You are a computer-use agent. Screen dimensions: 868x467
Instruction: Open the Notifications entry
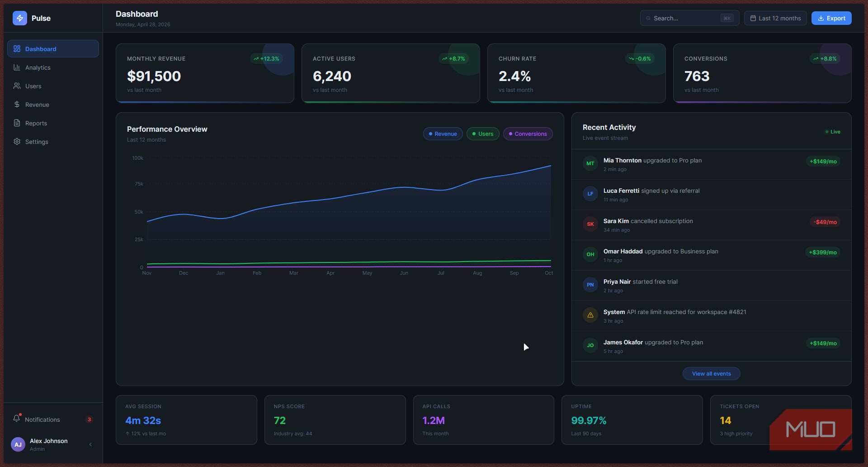[x=53, y=419]
